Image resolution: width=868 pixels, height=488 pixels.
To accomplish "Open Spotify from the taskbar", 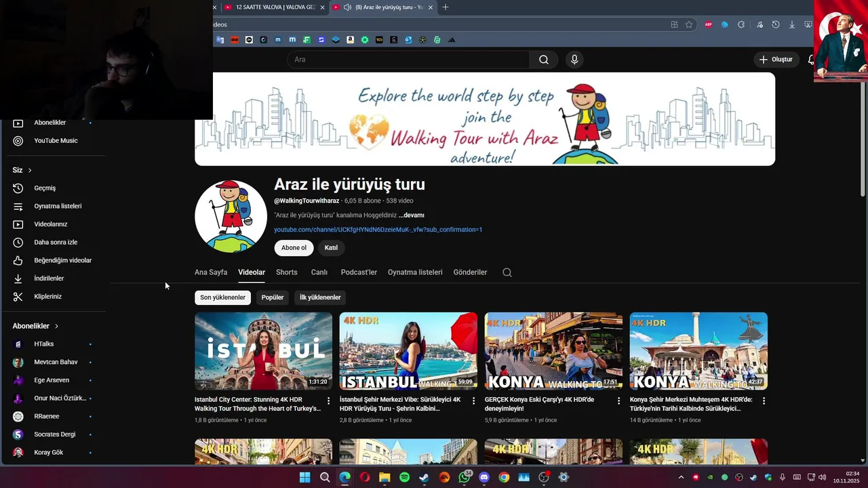I will point(404,477).
